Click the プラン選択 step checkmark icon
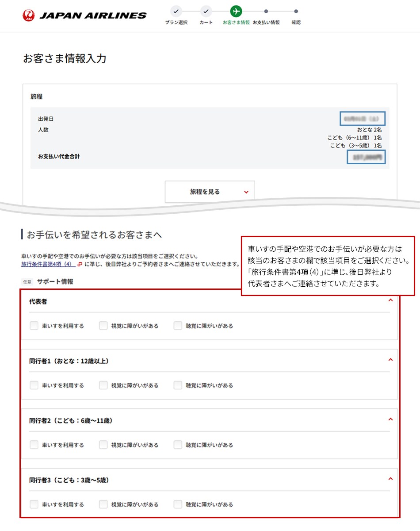 (x=176, y=11)
